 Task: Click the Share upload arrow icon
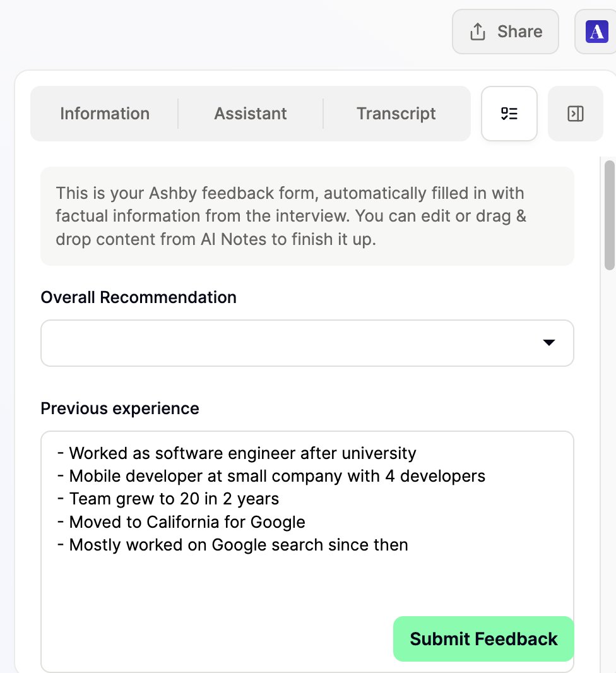click(478, 32)
